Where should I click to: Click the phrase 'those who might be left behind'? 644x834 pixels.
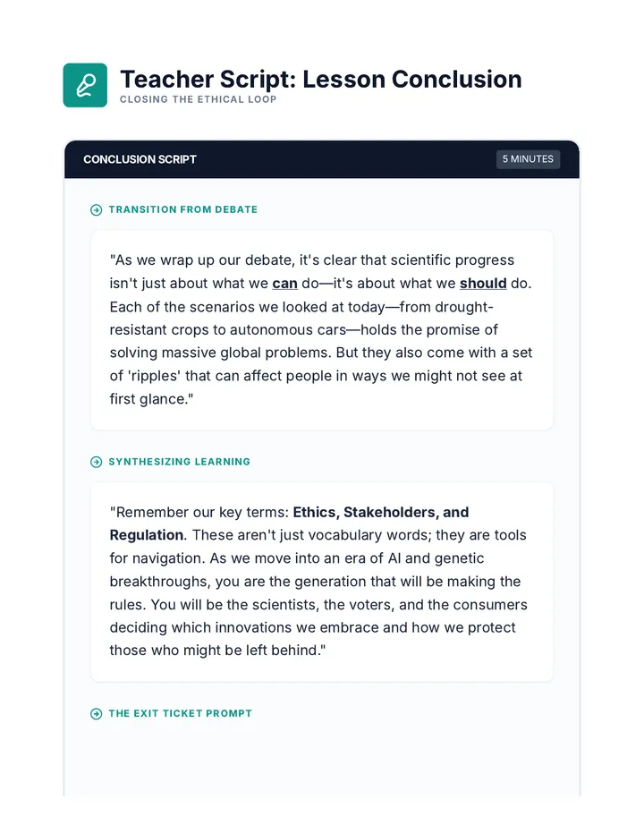pyautogui.click(x=213, y=651)
